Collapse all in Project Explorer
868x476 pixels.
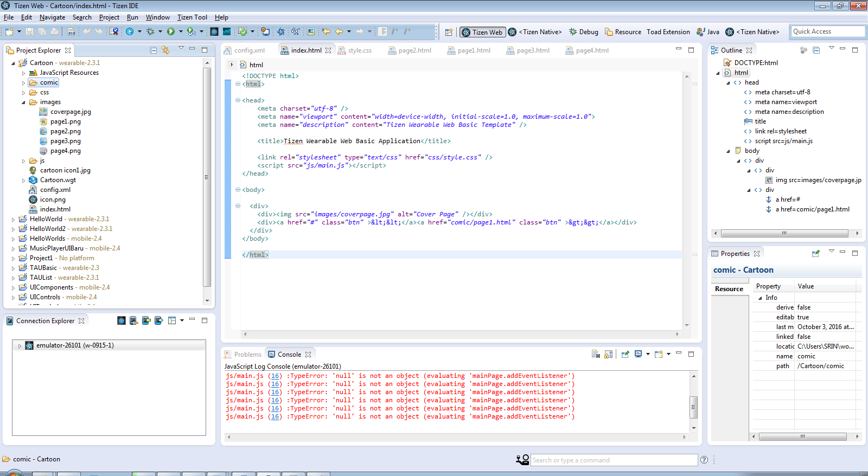point(154,50)
